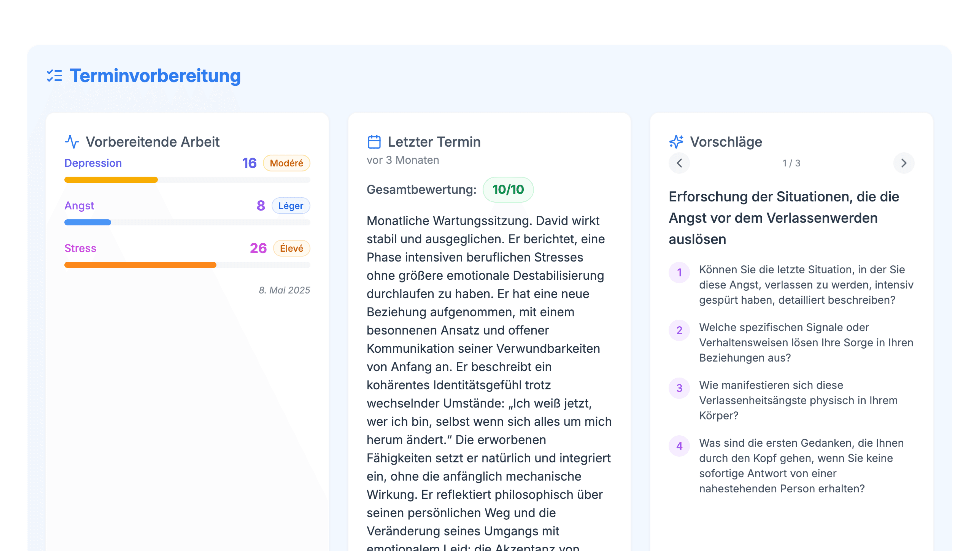Click the 1 / 3 page indicator
The height and width of the screenshot is (551, 980).
pyautogui.click(x=791, y=163)
